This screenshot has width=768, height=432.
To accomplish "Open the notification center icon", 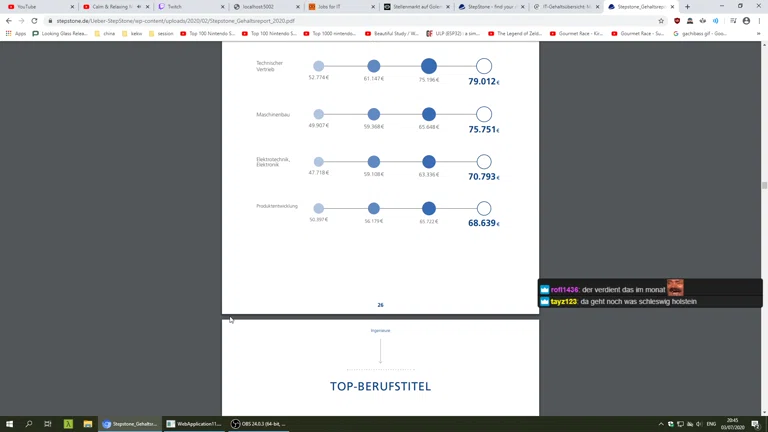I will [756, 424].
